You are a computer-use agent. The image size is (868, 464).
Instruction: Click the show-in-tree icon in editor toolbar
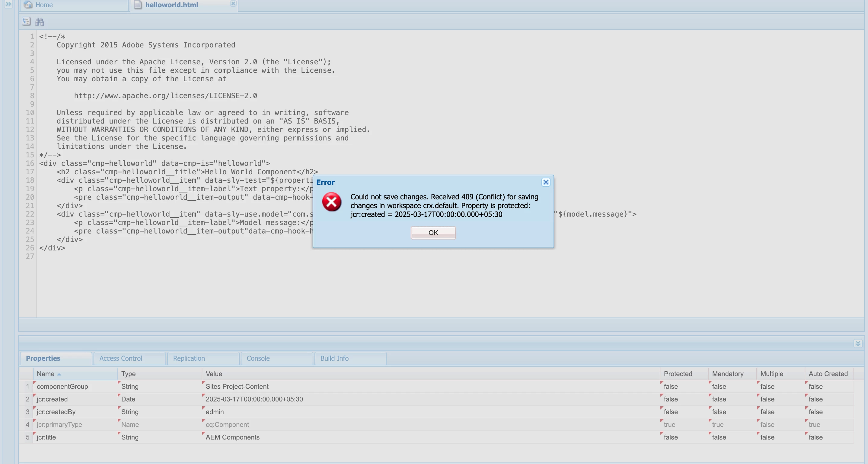tap(26, 21)
